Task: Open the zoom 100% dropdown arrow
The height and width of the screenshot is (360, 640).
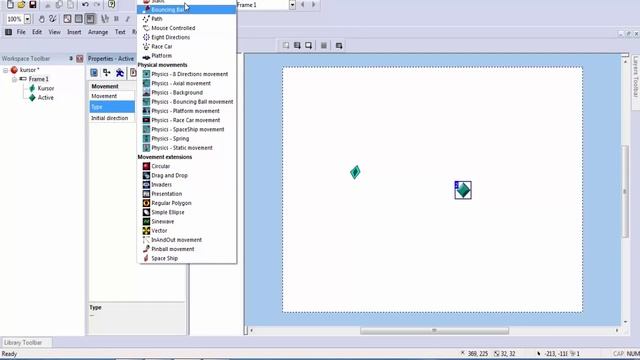Action: click(x=27, y=19)
